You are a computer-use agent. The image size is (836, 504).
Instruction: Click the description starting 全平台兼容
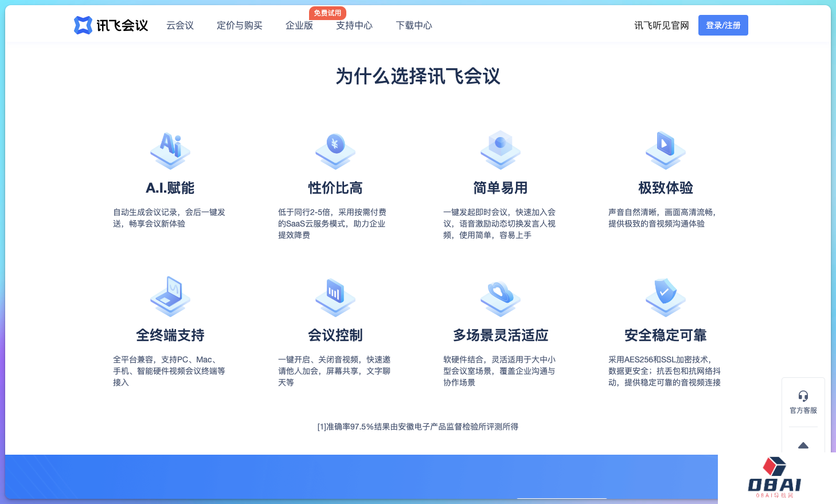[169, 371]
